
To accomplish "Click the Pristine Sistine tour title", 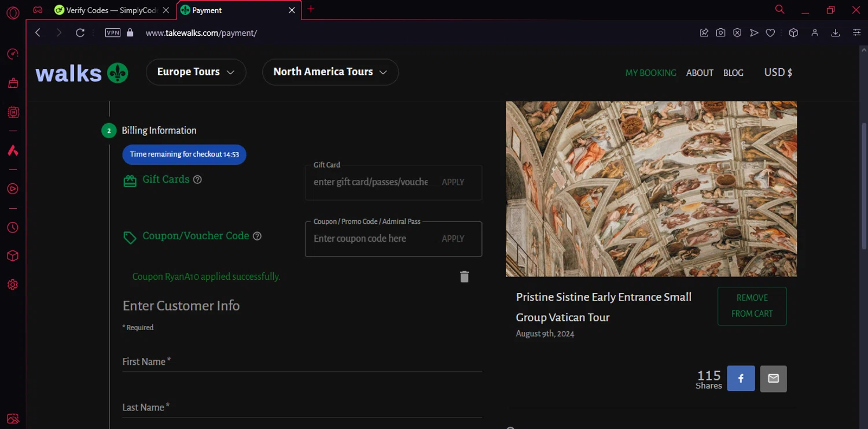I will (x=604, y=307).
